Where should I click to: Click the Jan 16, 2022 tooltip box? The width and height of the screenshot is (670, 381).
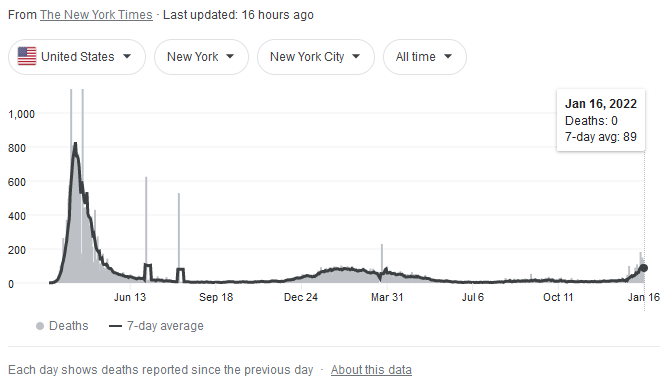coord(601,120)
